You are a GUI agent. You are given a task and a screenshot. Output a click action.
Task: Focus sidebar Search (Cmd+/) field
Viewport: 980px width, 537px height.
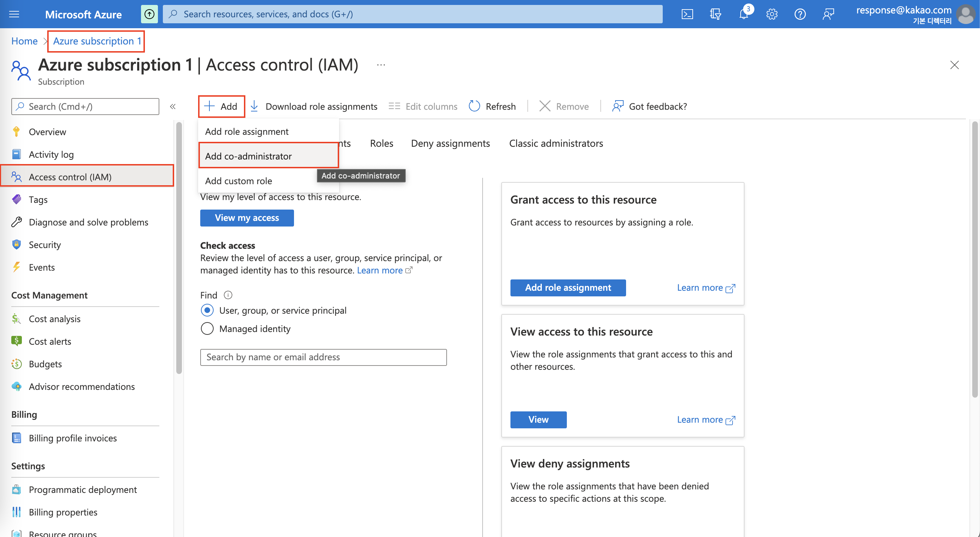coord(85,106)
